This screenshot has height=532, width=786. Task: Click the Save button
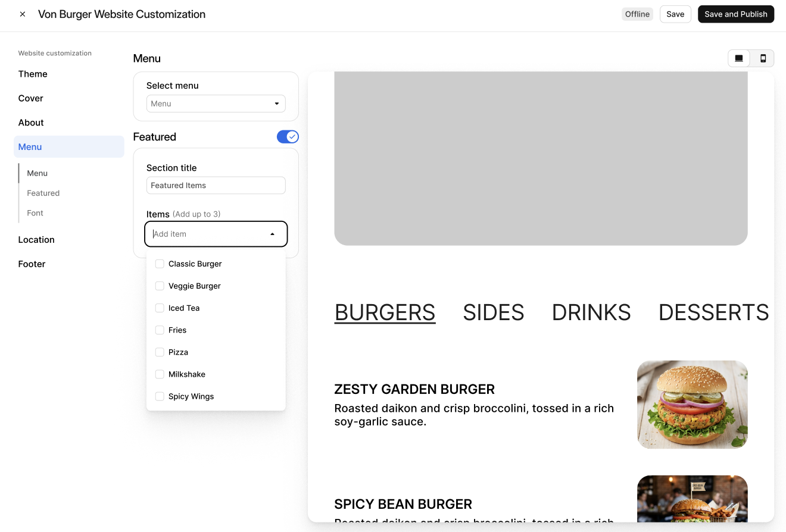(x=675, y=14)
